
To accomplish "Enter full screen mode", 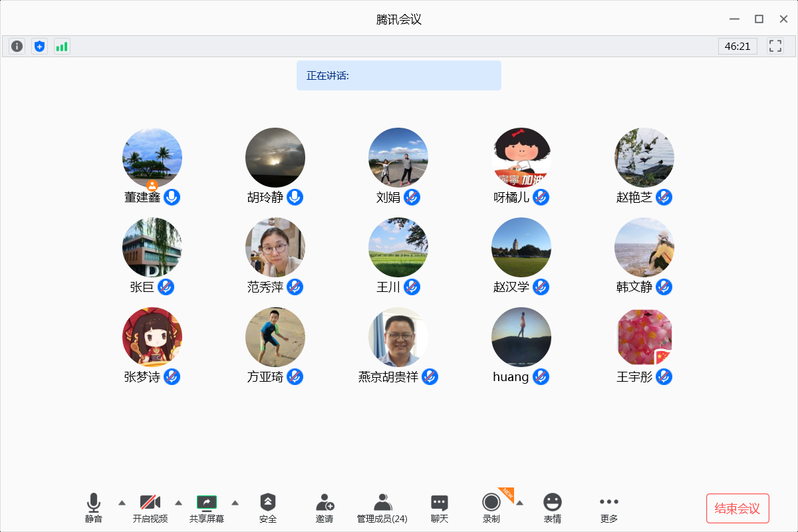I will pos(775,46).
